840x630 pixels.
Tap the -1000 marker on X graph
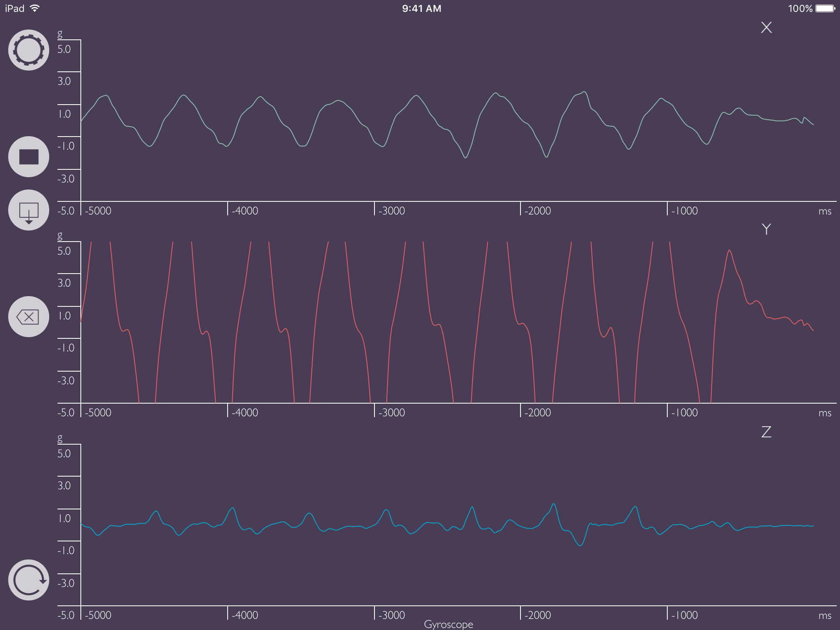(685, 211)
